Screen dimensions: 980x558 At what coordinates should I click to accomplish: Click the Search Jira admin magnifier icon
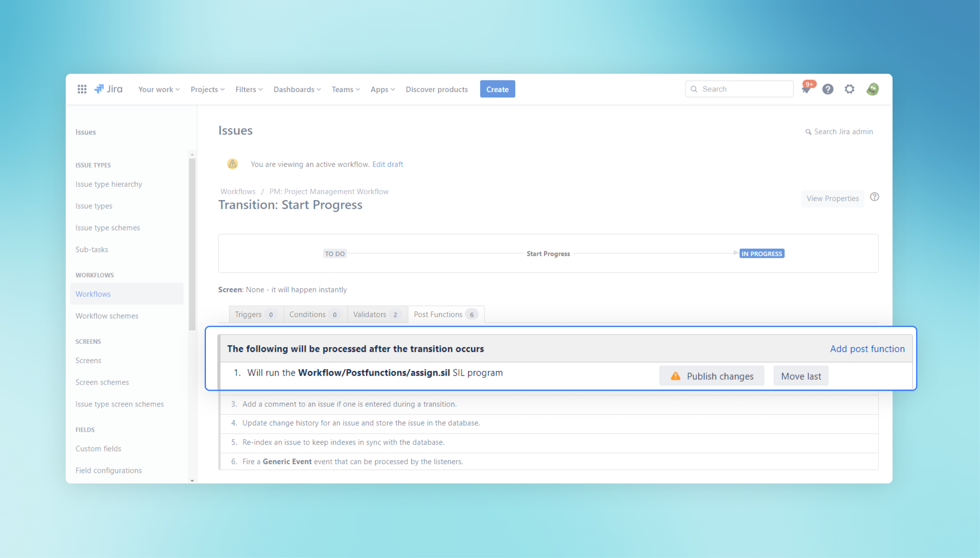tap(808, 132)
